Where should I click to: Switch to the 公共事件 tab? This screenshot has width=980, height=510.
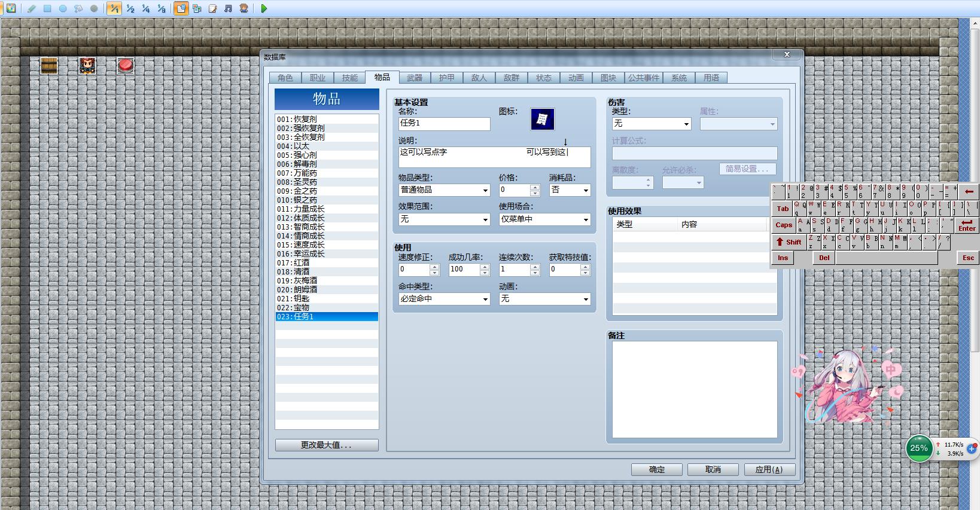click(644, 78)
